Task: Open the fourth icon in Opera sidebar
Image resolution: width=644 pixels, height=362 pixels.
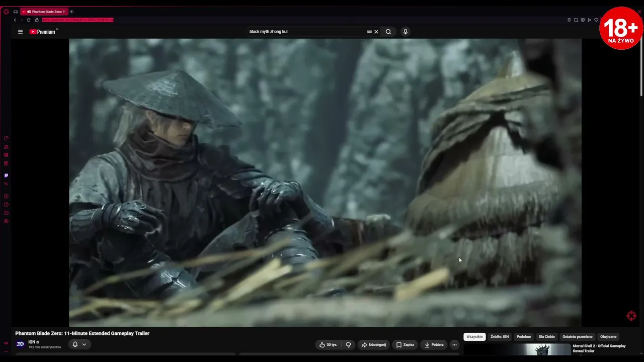Action: [x=6, y=163]
